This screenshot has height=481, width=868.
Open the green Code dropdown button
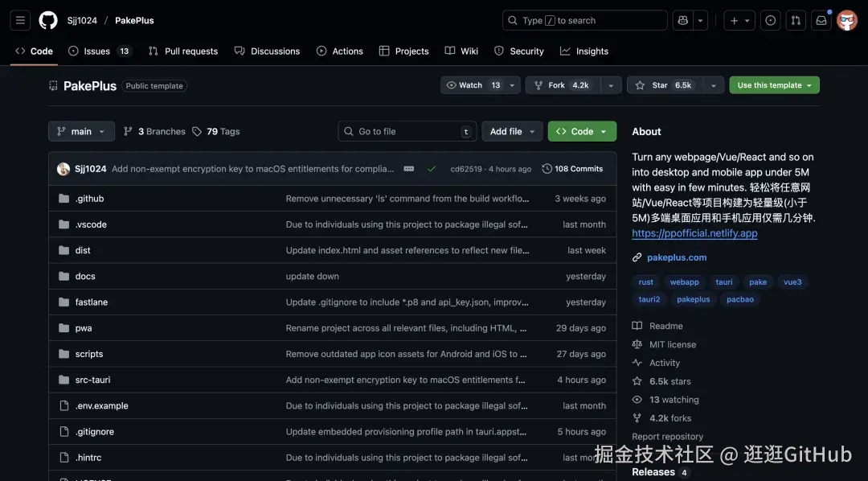click(582, 131)
